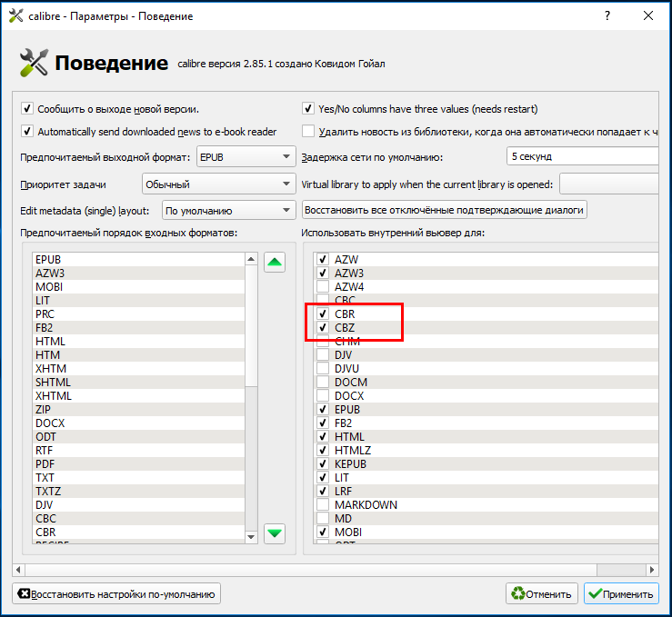The image size is (672, 617).
Task: Select ZIP in input formats order list
Action: 138,409
